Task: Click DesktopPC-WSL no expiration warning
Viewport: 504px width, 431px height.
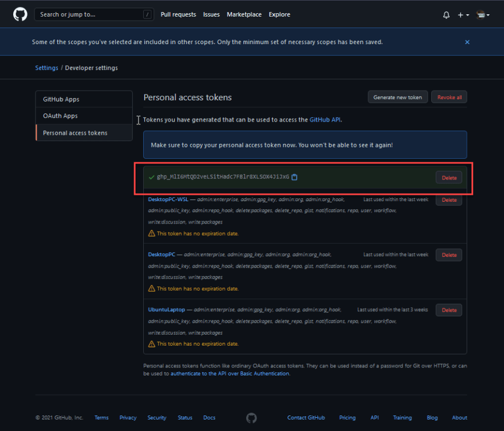Action: 193,233
